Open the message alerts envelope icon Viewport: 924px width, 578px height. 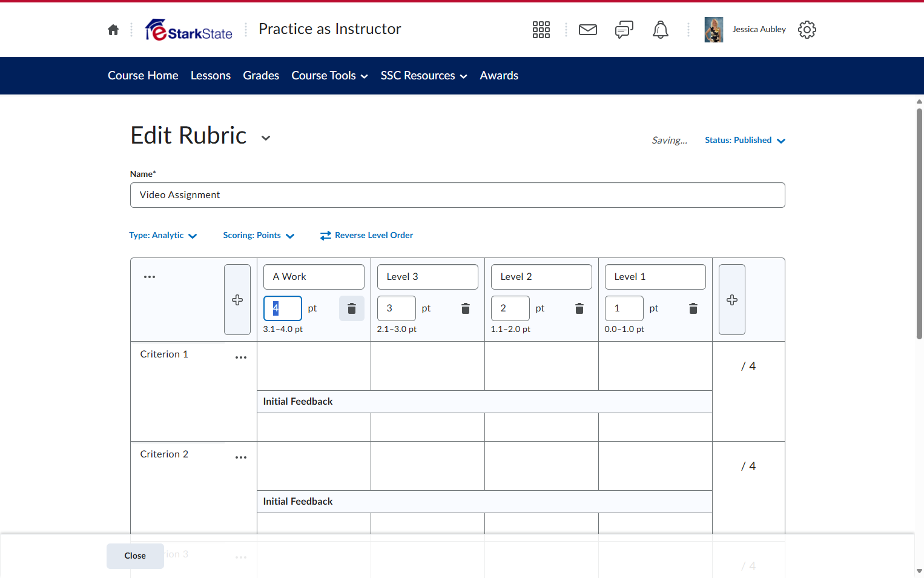click(x=588, y=30)
